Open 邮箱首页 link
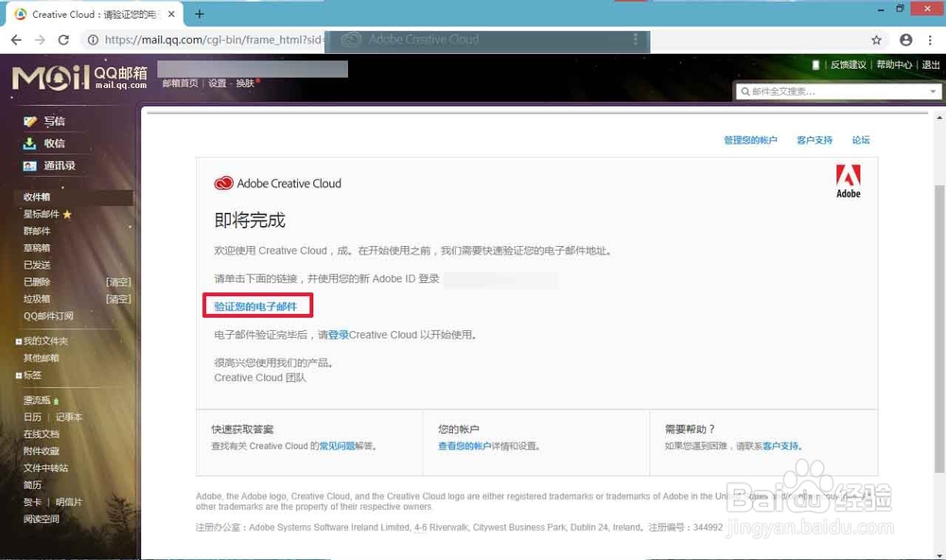 point(180,83)
